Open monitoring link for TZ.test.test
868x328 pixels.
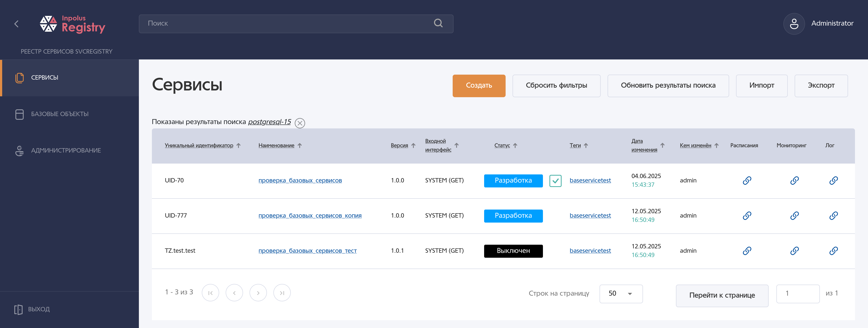[x=794, y=251]
